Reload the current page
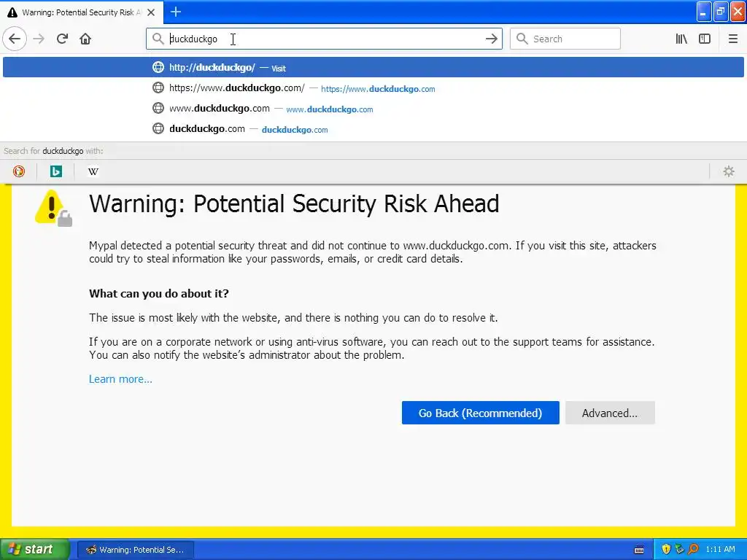Viewport: 747px width, 560px height. tap(62, 39)
